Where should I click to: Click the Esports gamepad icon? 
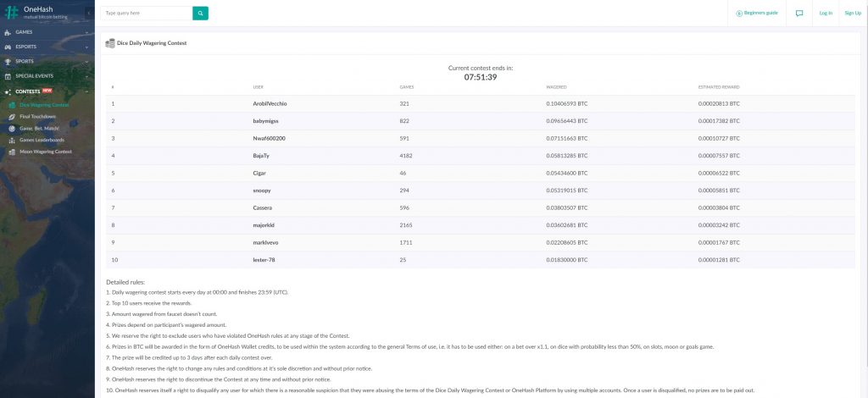click(8, 47)
